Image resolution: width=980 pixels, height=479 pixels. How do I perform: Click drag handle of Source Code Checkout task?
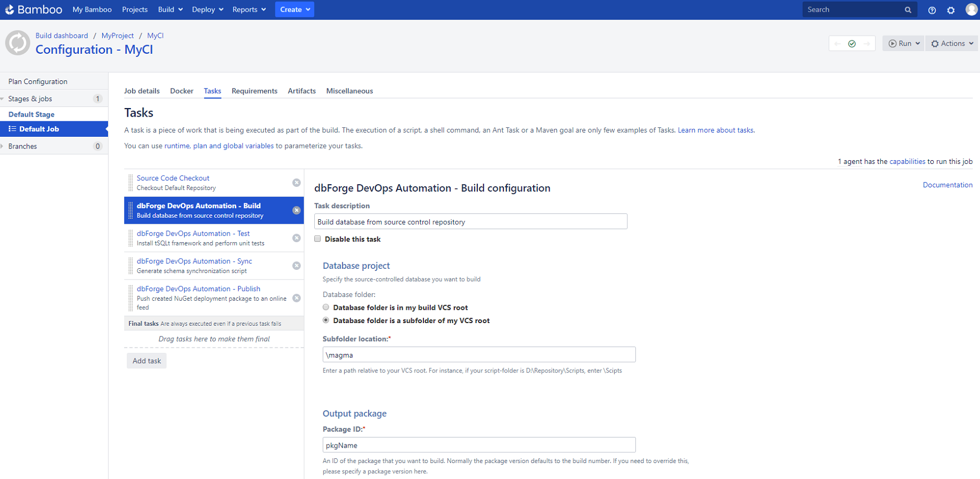pyautogui.click(x=130, y=183)
